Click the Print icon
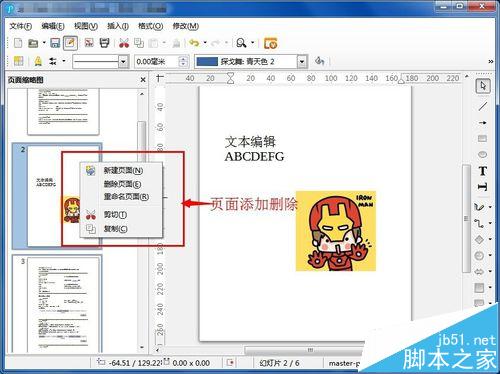The width and height of the screenshot is (500, 374). 104,43
